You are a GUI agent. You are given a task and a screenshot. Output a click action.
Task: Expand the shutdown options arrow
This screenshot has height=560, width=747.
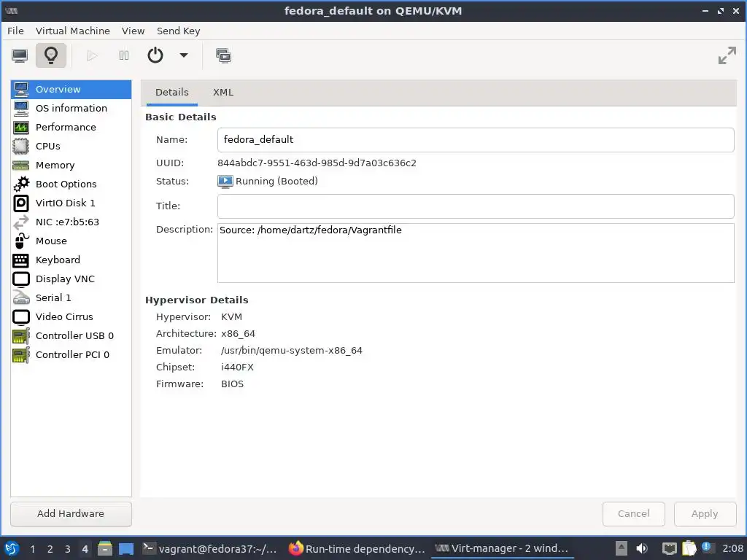pyautogui.click(x=183, y=55)
